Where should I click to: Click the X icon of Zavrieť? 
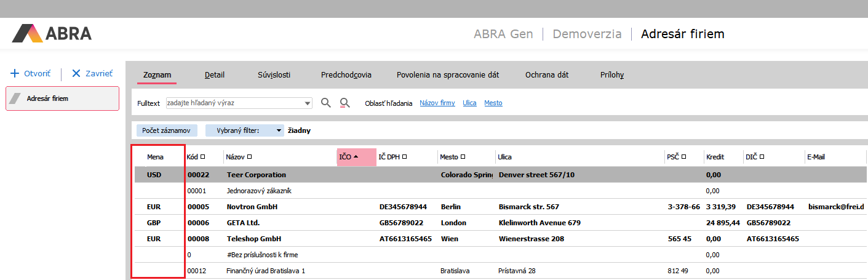pos(76,73)
